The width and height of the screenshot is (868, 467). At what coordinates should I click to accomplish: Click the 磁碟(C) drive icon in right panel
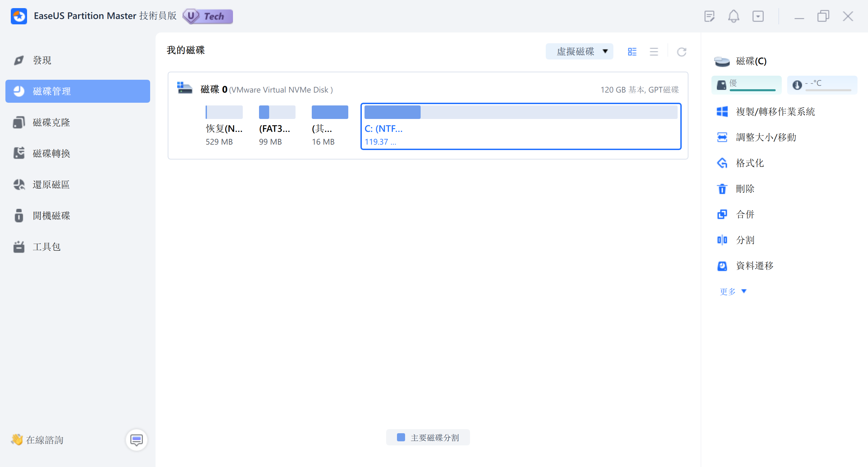pyautogui.click(x=722, y=62)
